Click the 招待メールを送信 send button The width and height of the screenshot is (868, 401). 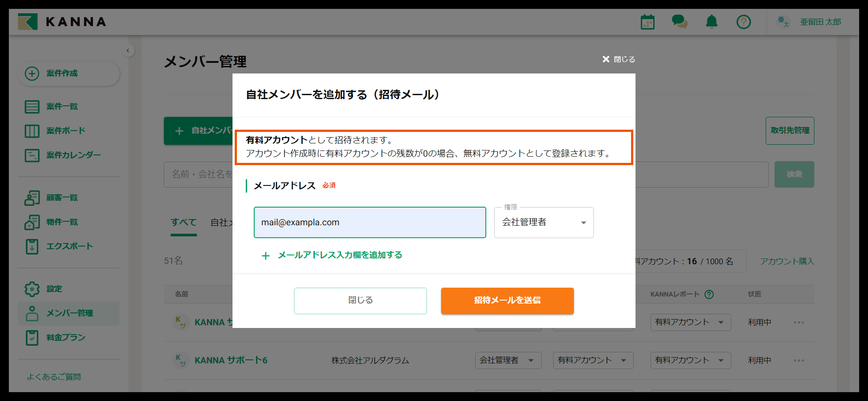[507, 301]
